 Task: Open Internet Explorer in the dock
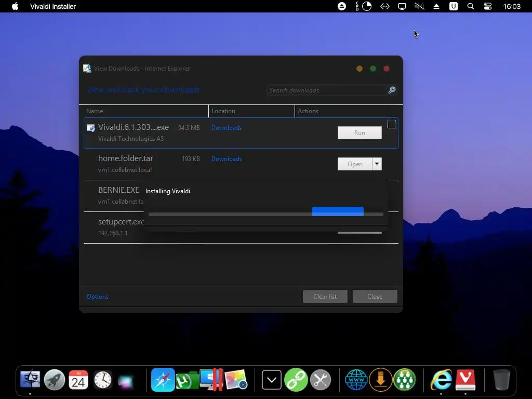click(441, 379)
